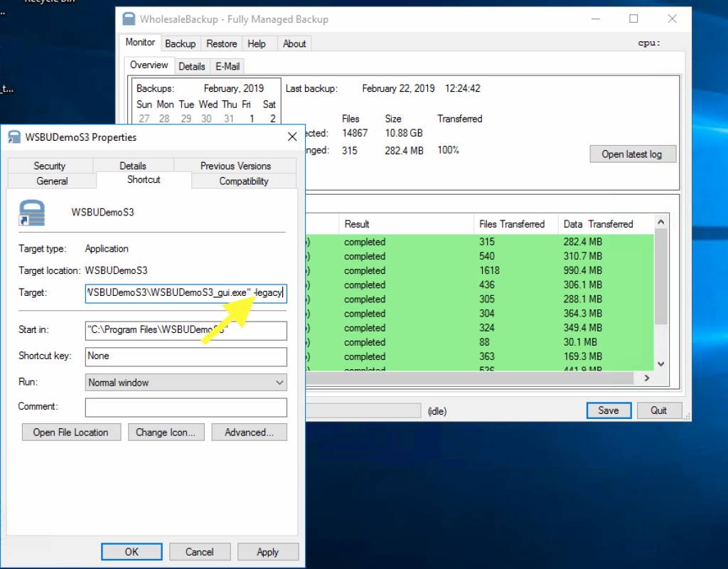This screenshot has height=569, width=728.
Task: Click the Properties dialog title bar icon
Action: pos(14,137)
